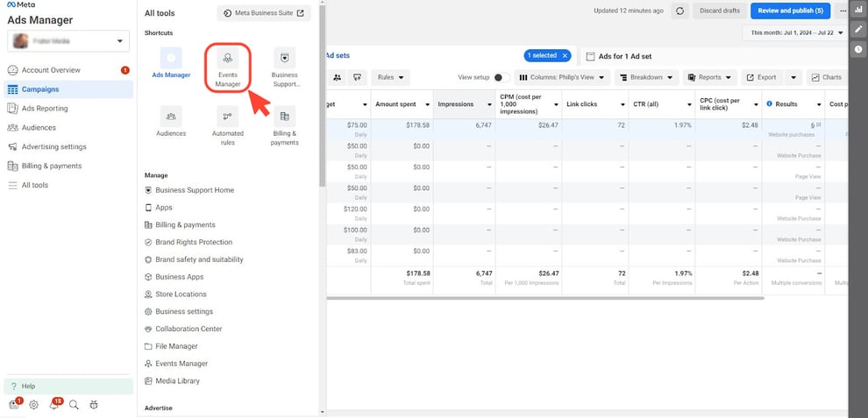Open Events Manager shortcut icon
868x418 pixels.
pos(228,60)
